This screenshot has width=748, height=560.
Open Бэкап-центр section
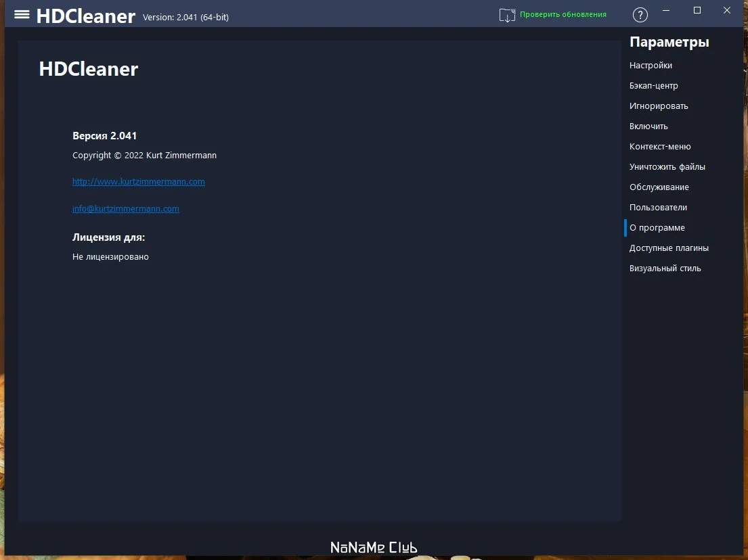(x=653, y=86)
